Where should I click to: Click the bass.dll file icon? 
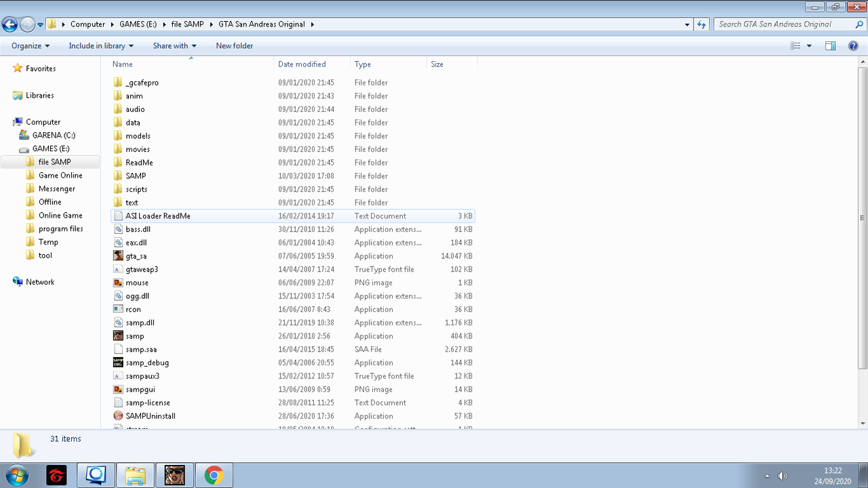tap(119, 230)
